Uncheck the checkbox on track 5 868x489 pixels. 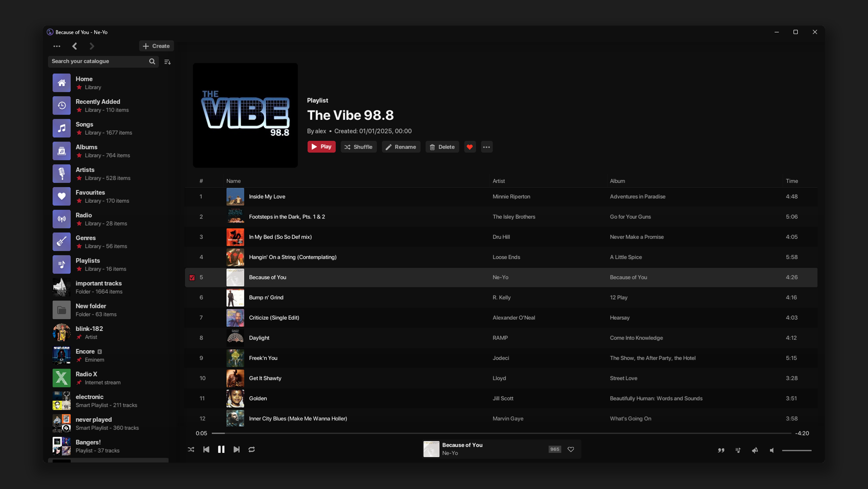tap(192, 278)
